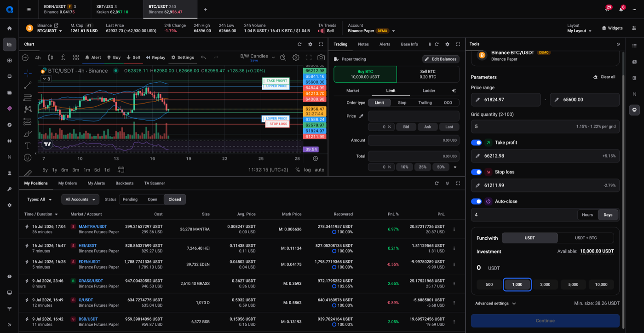Open the emoji sticker tool
This screenshot has width=644, height=333.
28,158
